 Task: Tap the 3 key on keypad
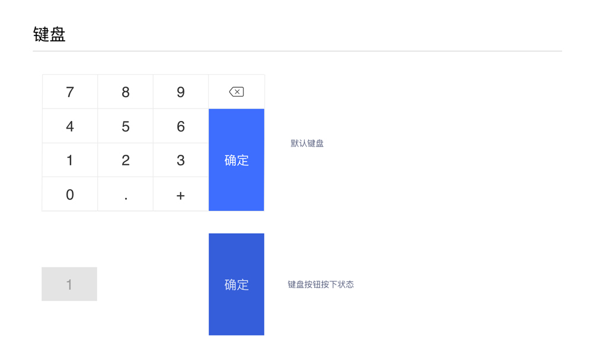pyautogui.click(x=181, y=160)
